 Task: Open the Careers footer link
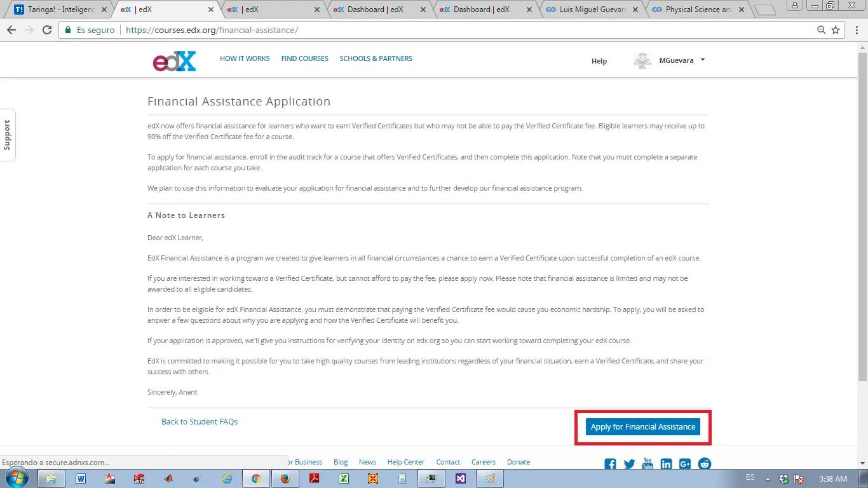tap(484, 462)
